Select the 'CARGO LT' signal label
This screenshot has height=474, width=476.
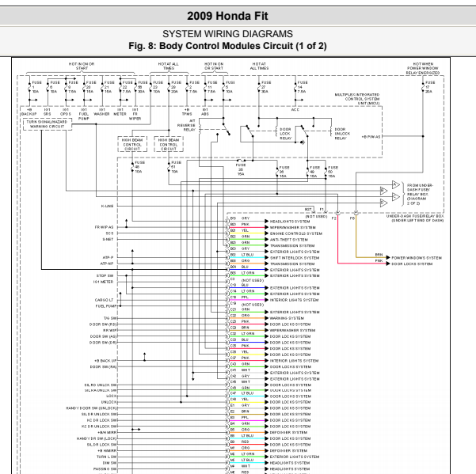[104, 300]
